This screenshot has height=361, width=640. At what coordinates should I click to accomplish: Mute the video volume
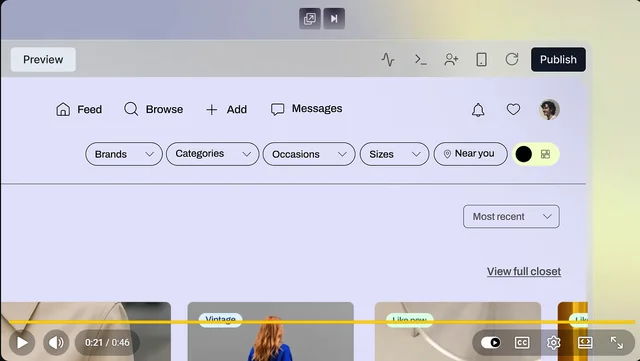pyautogui.click(x=56, y=342)
